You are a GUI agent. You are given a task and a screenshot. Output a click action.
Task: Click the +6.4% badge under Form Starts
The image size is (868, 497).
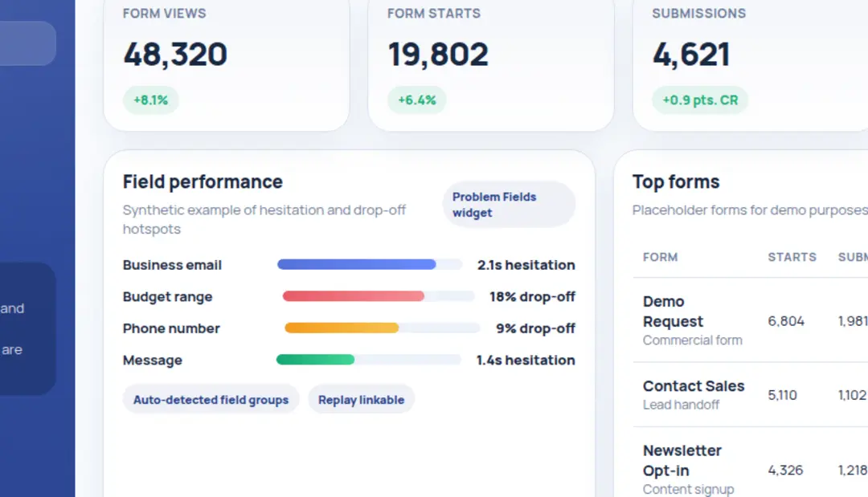click(416, 100)
